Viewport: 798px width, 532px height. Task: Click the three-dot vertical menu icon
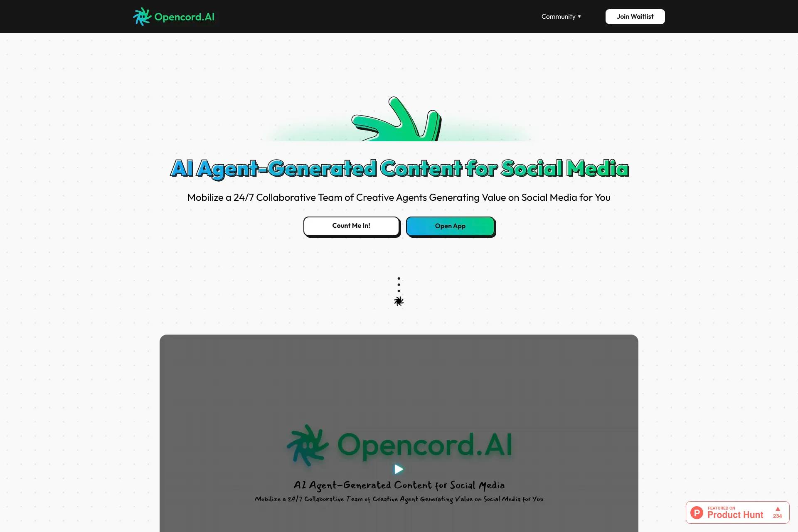(399, 284)
